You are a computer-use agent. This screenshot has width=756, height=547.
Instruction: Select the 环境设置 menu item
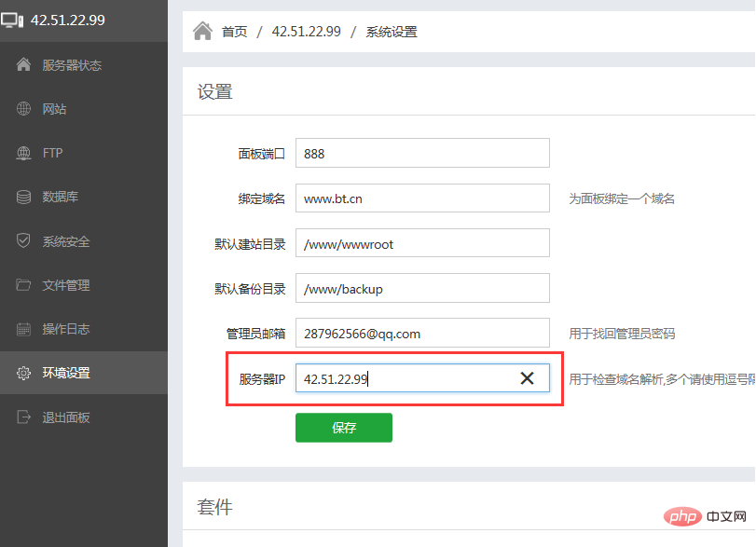click(x=84, y=373)
